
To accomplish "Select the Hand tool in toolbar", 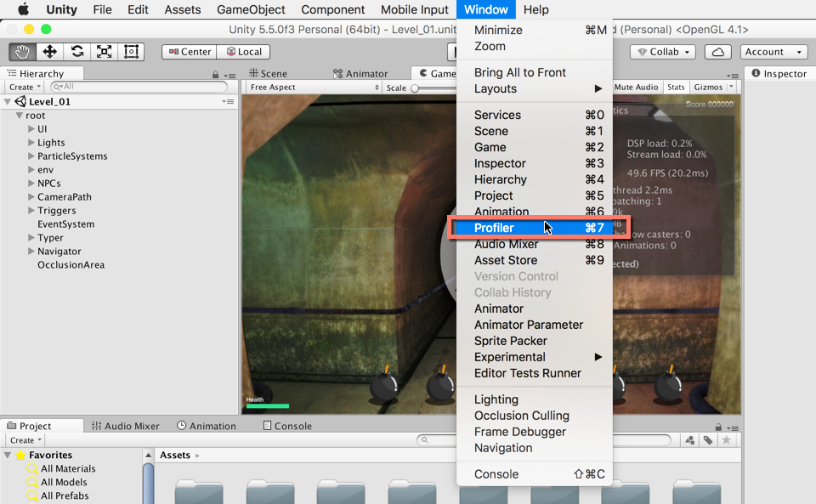I will tap(22, 52).
